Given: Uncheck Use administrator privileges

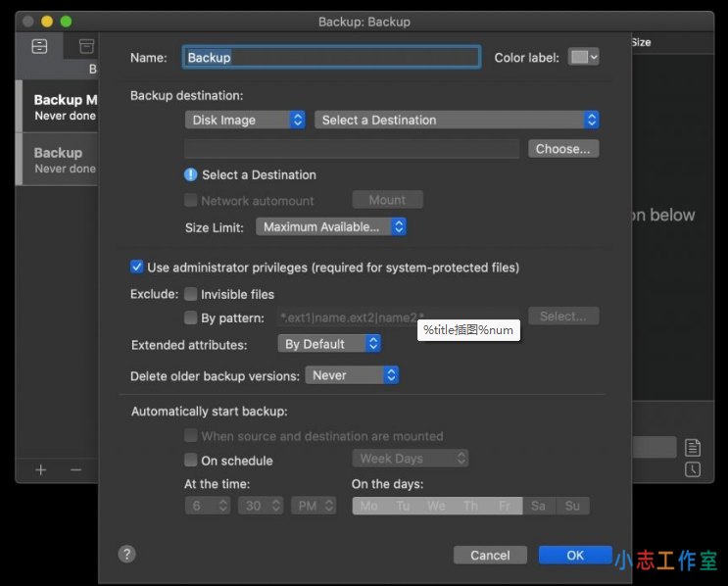Looking at the screenshot, I should point(137,267).
